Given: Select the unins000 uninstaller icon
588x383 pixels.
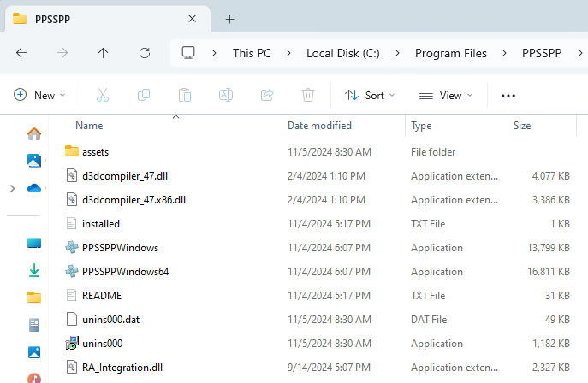Looking at the screenshot, I should click(x=72, y=344).
